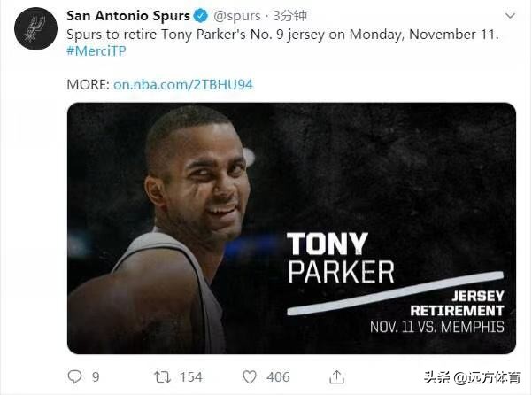Viewport: 532px width, 395px height.
Task: Click the like count 406
Action: tap(279, 377)
